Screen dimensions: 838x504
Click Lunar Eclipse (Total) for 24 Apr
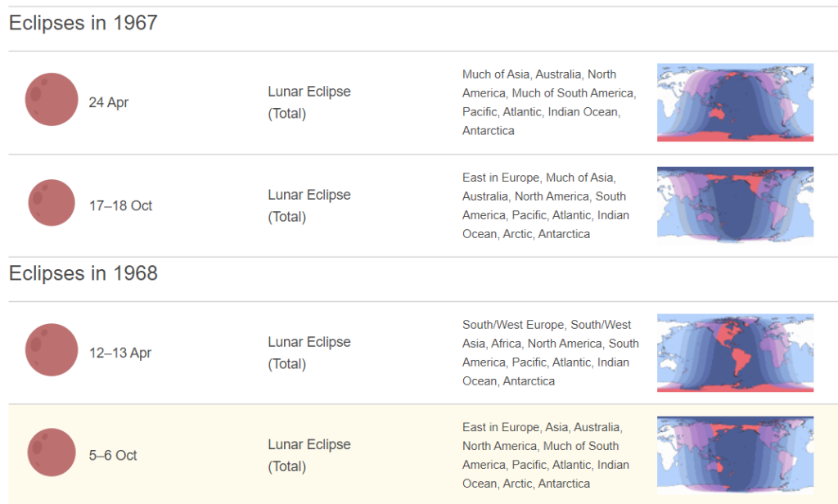(309, 102)
